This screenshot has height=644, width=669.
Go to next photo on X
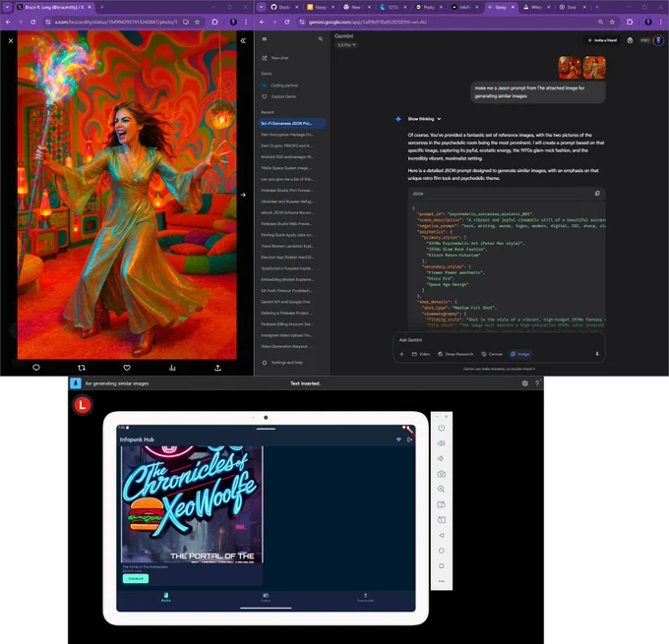point(243,195)
